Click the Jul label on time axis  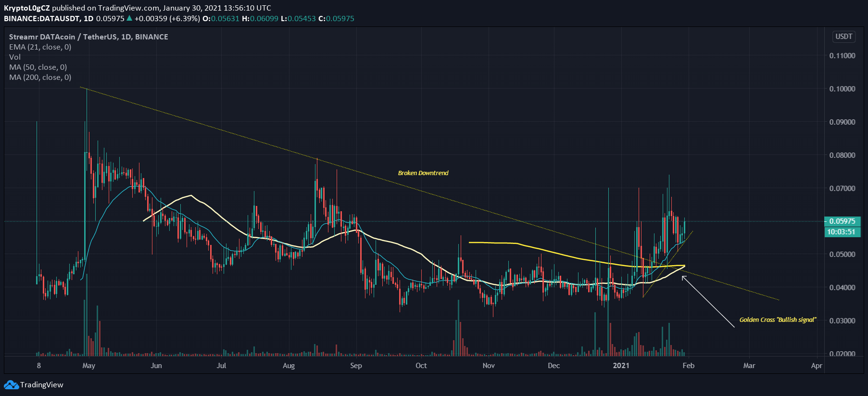[x=221, y=366]
